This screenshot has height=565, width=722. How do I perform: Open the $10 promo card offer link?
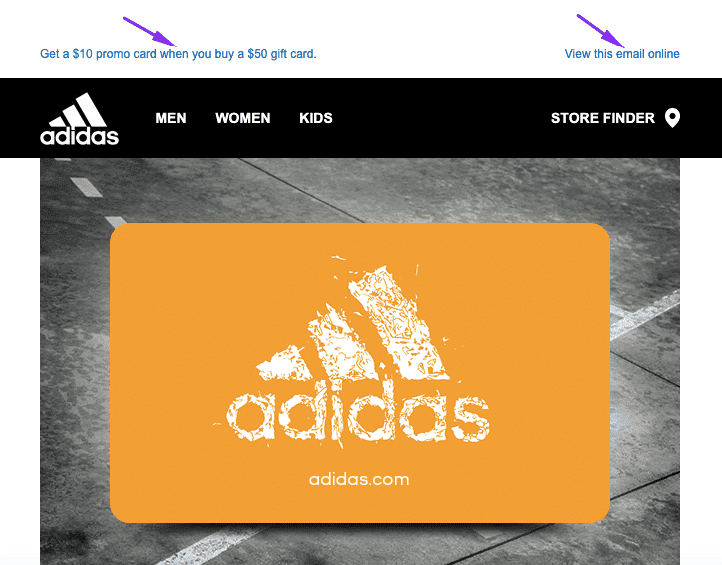pos(178,54)
